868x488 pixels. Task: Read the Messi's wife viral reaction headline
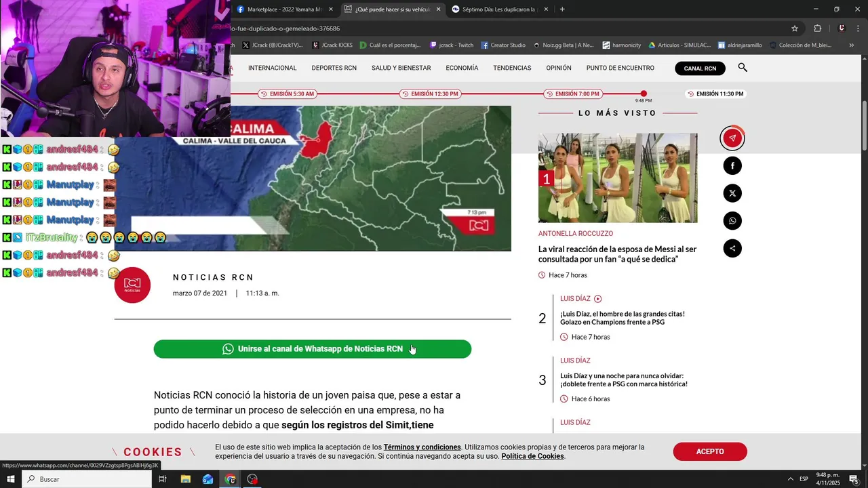click(x=618, y=254)
